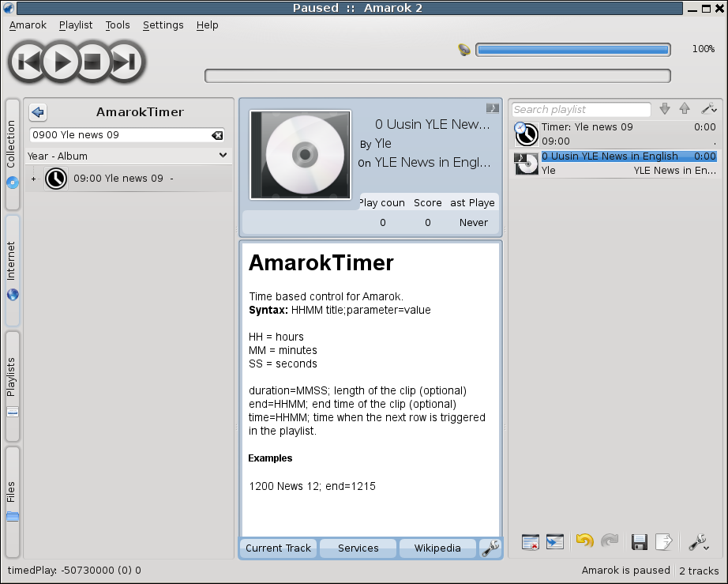Go back with the blue arrow in AmarokTimer
The image size is (728, 584).
[38, 112]
